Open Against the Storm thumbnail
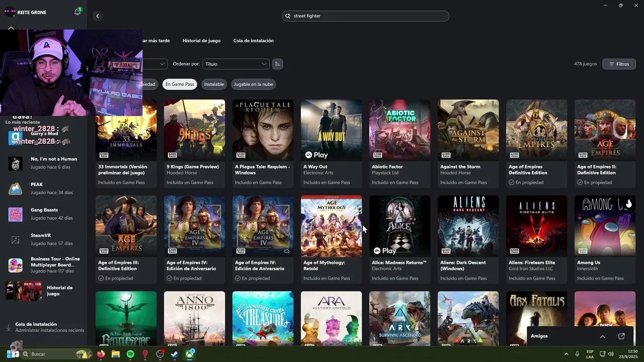The height and width of the screenshot is (362, 644). click(468, 130)
